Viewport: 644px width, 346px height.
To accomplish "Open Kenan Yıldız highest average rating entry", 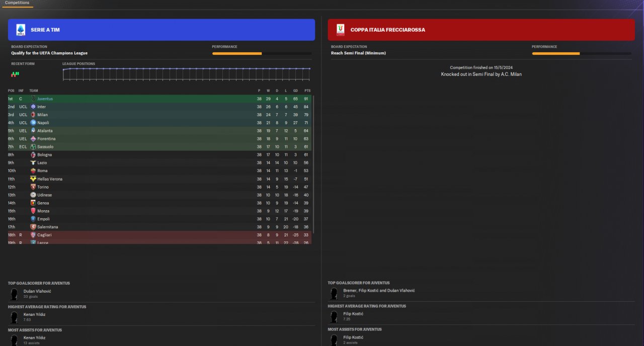I will 34,314.
